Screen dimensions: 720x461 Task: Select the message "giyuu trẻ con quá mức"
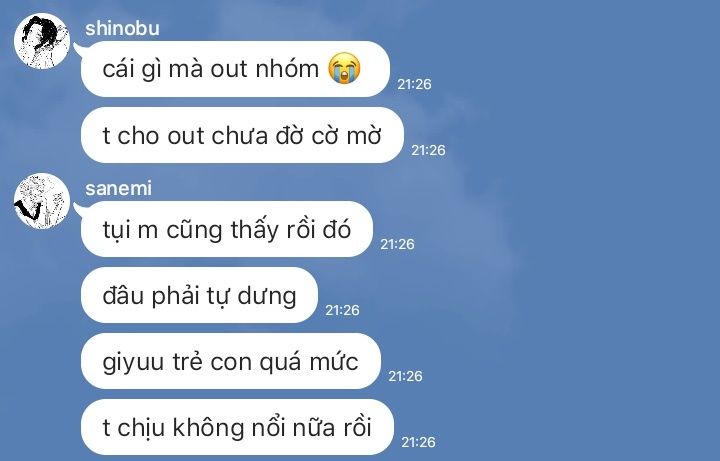(x=231, y=361)
